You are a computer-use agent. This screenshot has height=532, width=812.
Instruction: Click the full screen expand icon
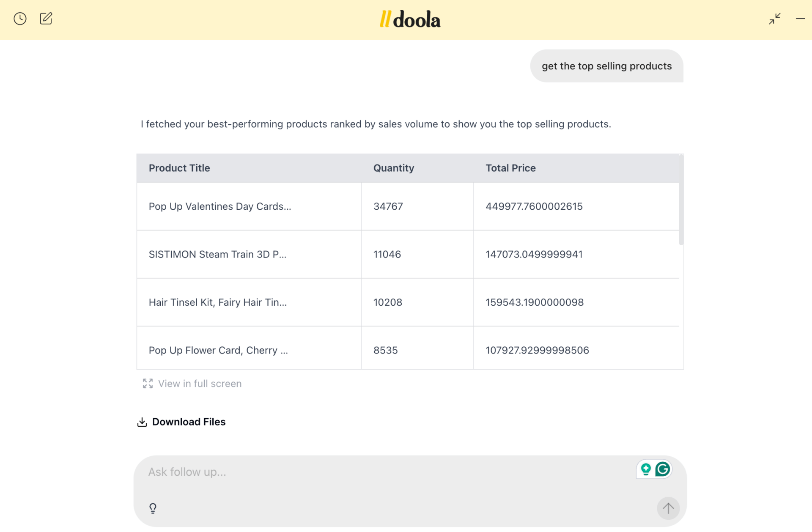tap(148, 384)
